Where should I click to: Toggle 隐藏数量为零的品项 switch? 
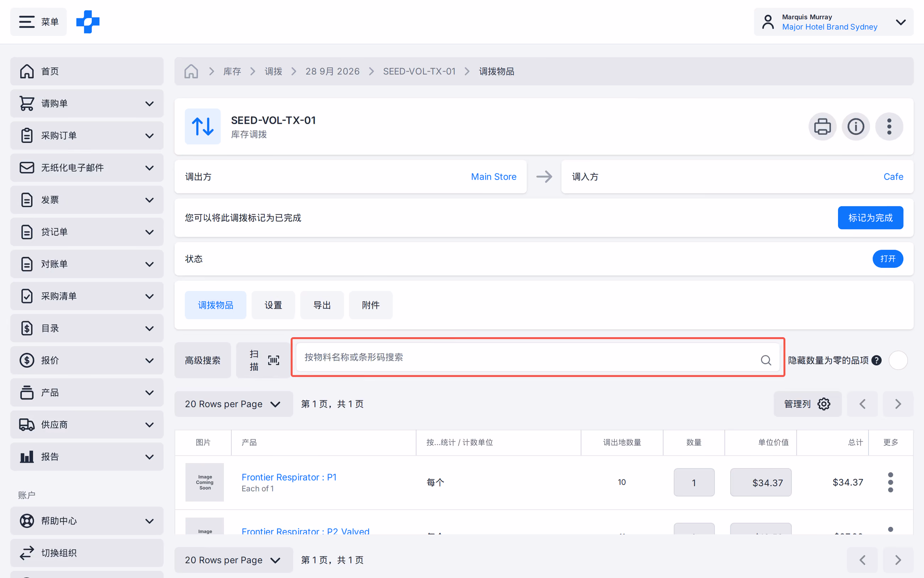(898, 360)
